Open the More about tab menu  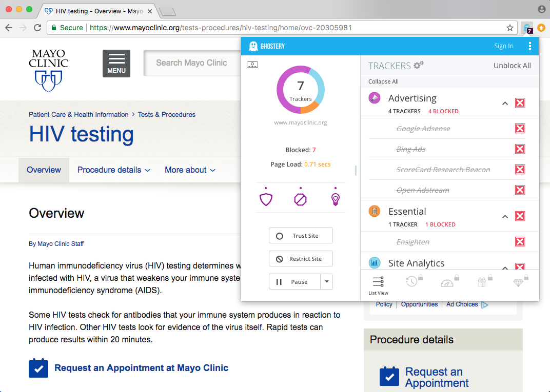[x=190, y=170]
